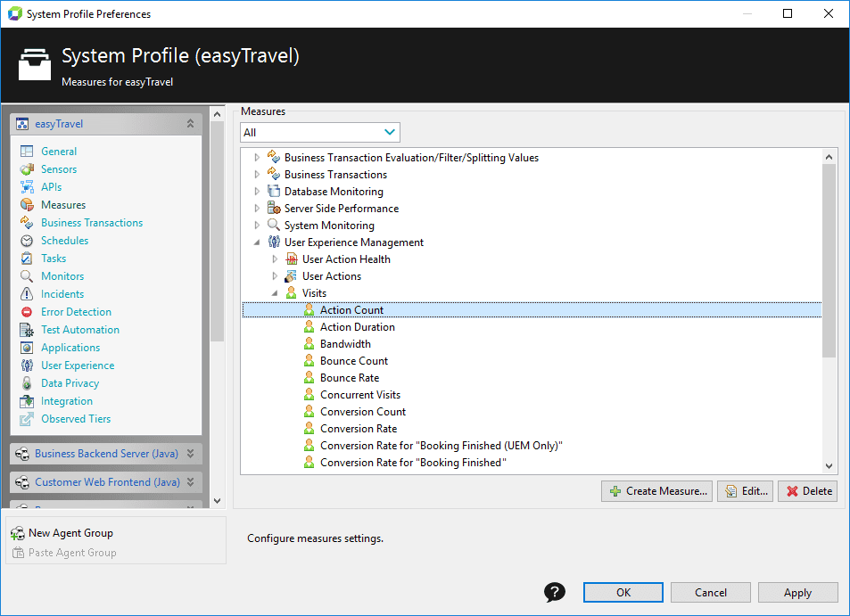Click the Measures pie chart icon
Screen dimensions: 850x616
(27, 205)
